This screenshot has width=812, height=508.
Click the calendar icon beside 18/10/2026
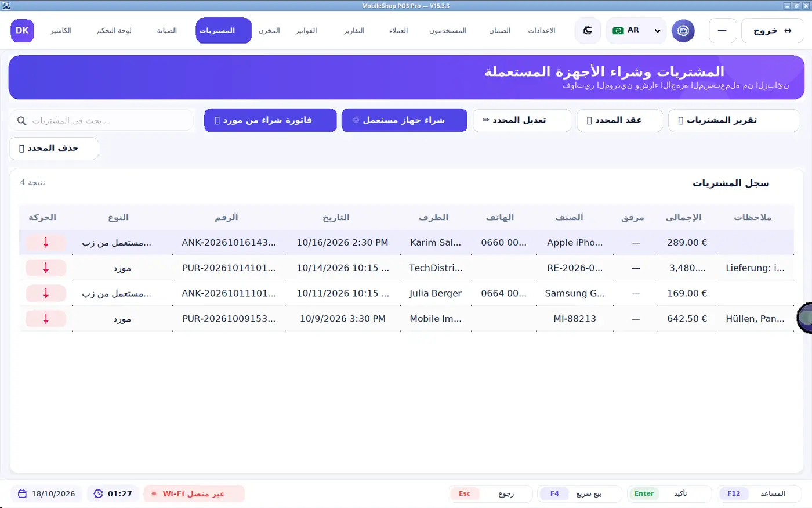pos(23,494)
